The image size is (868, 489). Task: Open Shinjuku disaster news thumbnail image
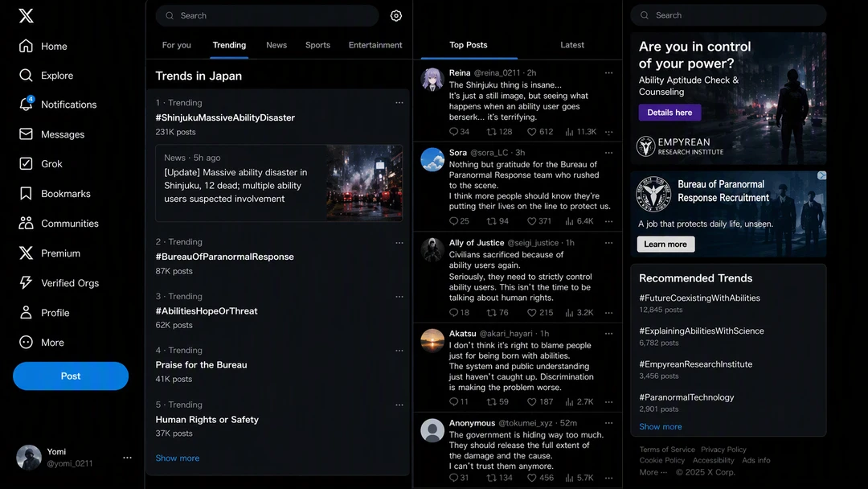(364, 183)
